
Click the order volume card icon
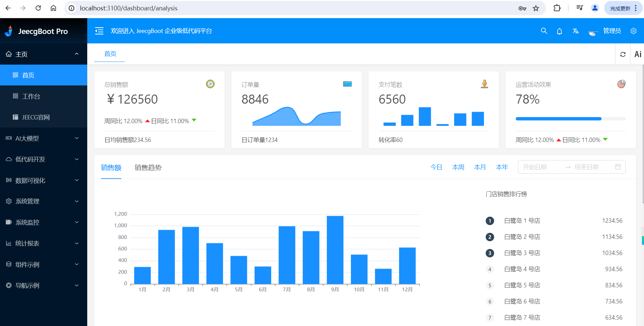[x=347, y=84]
